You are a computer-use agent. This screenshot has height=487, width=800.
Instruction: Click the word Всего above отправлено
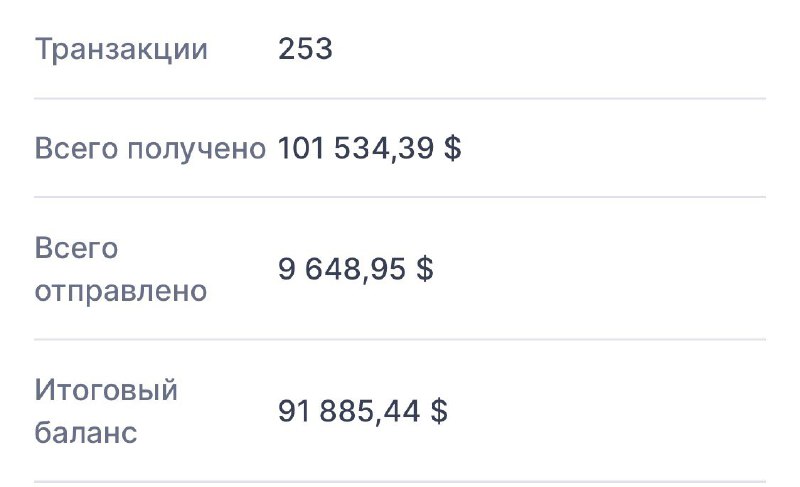tap(76, 248)
